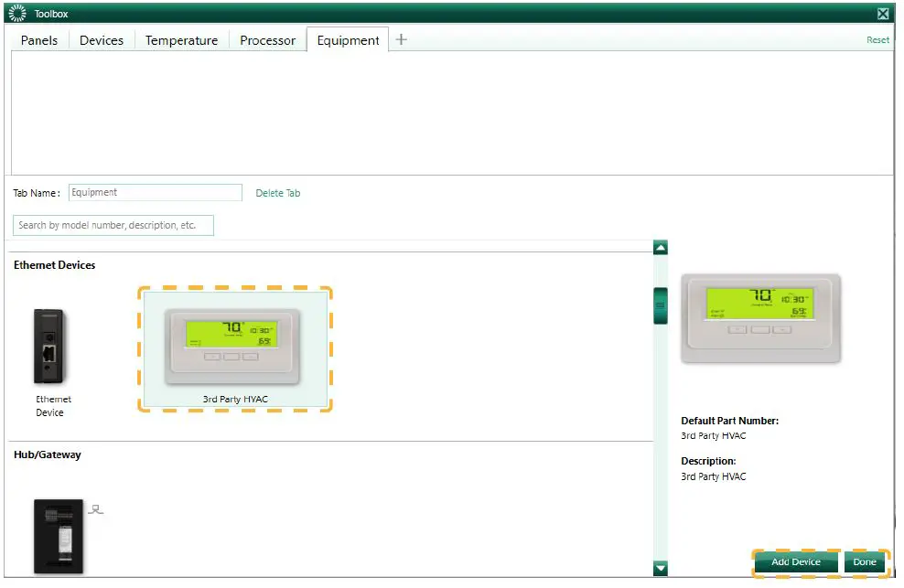Open the Temperature tab
Image resolution: width=904 pixels, height=588 pixels.
(180, 39)
